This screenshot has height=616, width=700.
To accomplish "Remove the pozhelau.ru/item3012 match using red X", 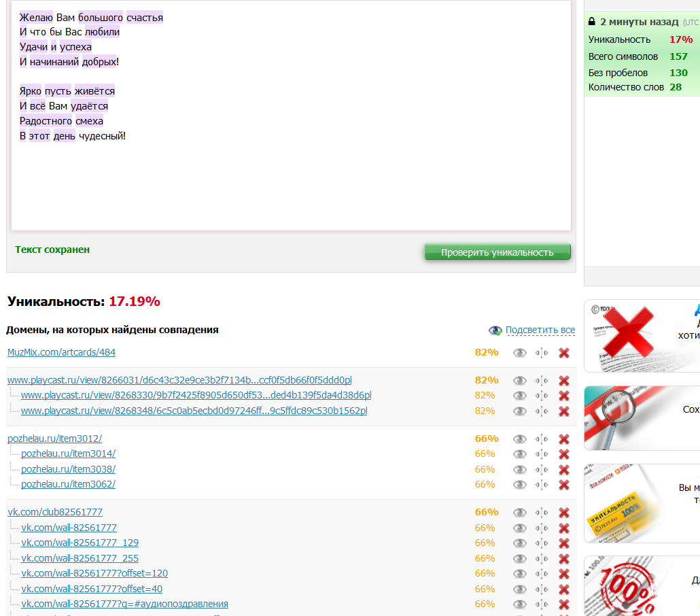I will click(x=563, y=439).
